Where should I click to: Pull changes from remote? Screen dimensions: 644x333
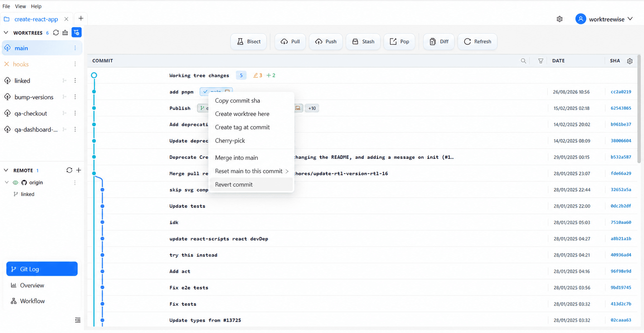click(x=290, y=41)
